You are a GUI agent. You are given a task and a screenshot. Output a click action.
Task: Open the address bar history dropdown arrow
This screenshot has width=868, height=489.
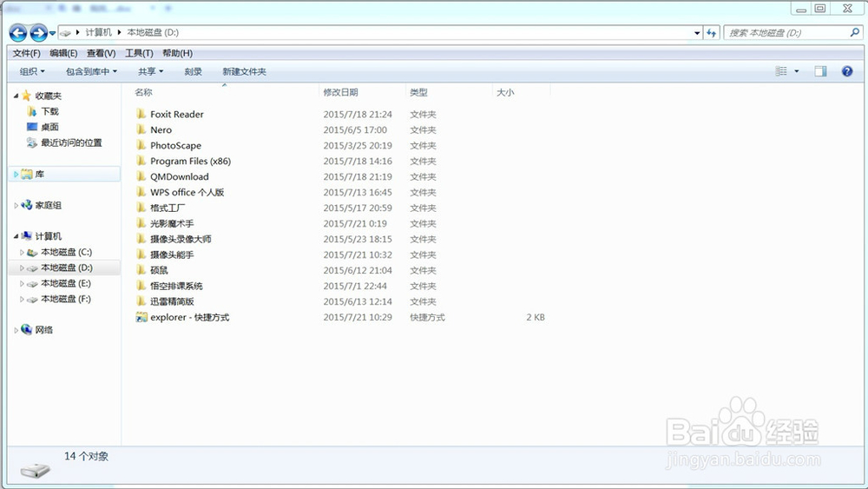pyautogui.click(x=697, y=33)
